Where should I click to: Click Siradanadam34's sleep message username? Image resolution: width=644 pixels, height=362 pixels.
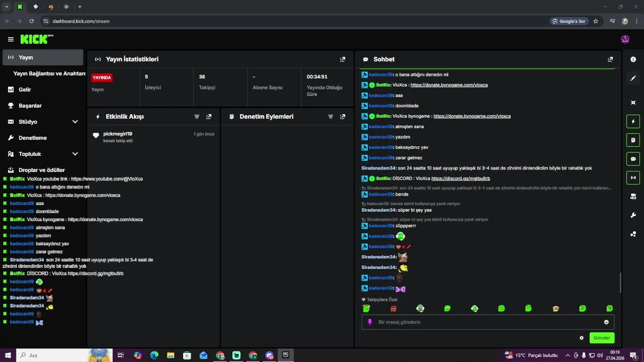[378, 168]
